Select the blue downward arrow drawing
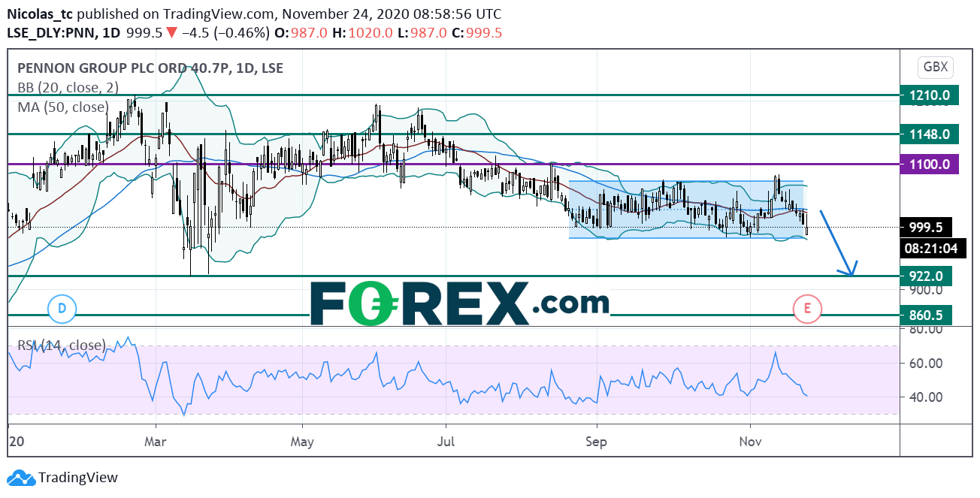980x498 pixels. point(836,243)
